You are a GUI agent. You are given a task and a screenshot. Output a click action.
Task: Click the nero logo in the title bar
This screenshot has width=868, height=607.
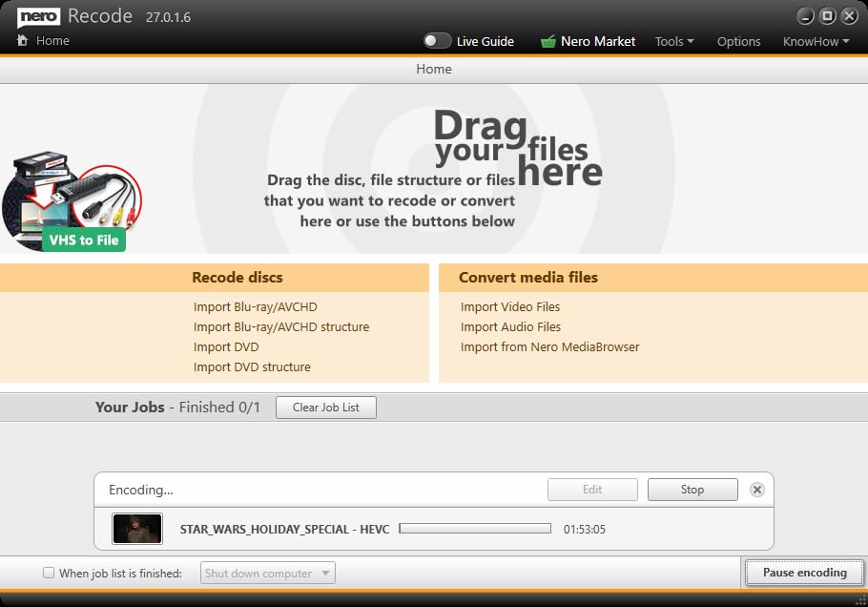(38, 16)
